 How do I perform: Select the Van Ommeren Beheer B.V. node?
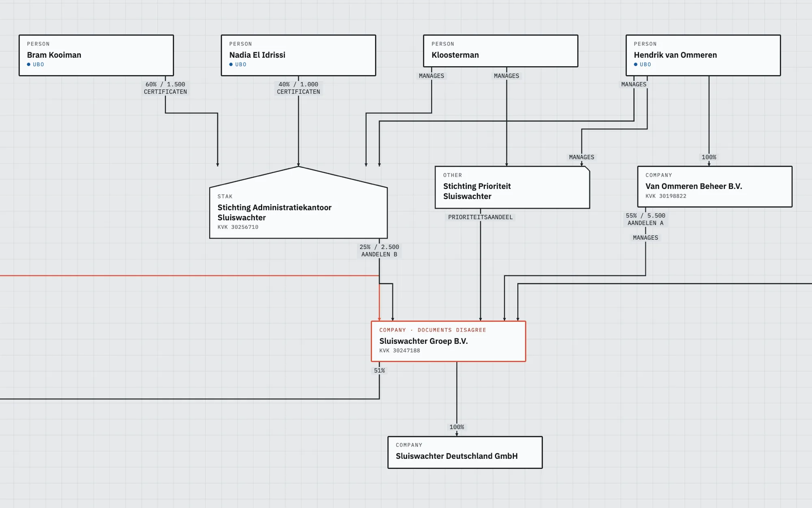715,187
